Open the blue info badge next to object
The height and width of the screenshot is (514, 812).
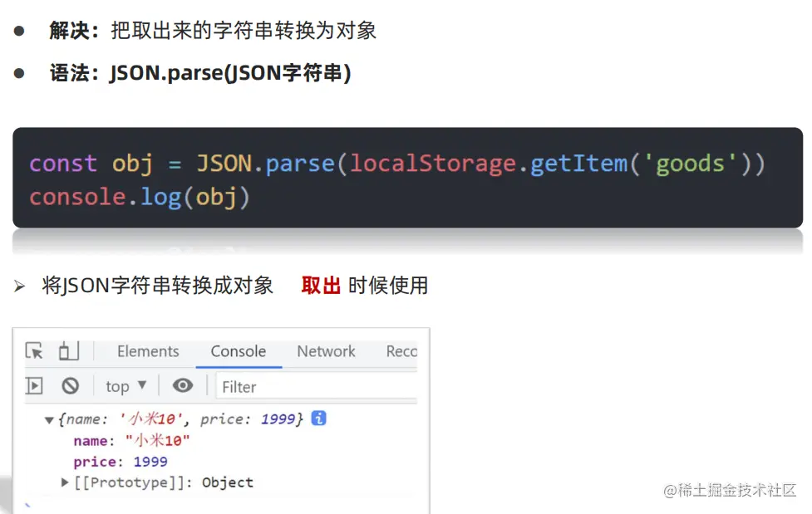[x=318, y=419]
